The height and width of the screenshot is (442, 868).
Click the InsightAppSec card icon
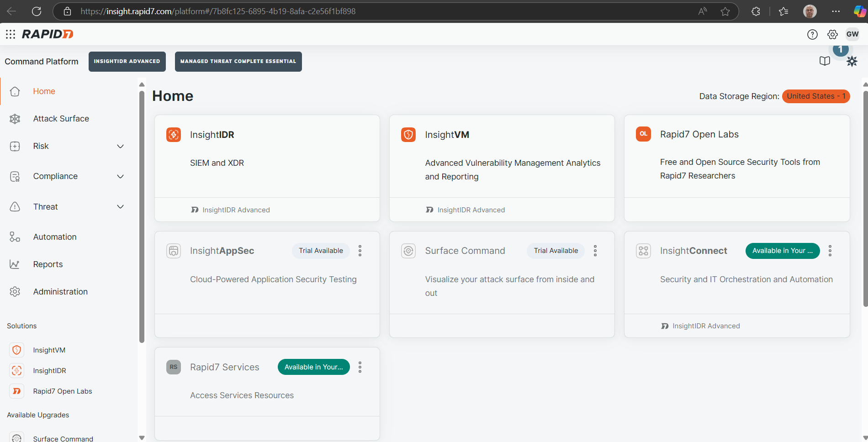click(x=174, y=251)
